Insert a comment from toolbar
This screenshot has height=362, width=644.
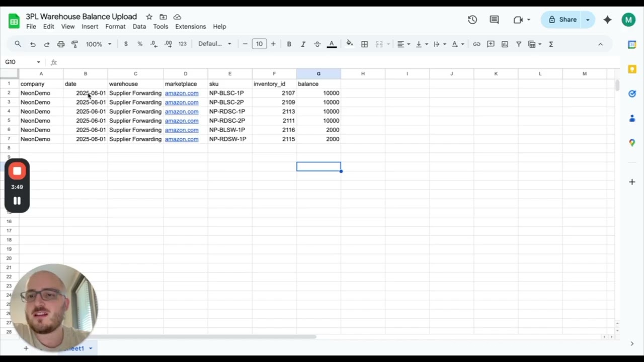pyautogui.click(x=491, y=44)
